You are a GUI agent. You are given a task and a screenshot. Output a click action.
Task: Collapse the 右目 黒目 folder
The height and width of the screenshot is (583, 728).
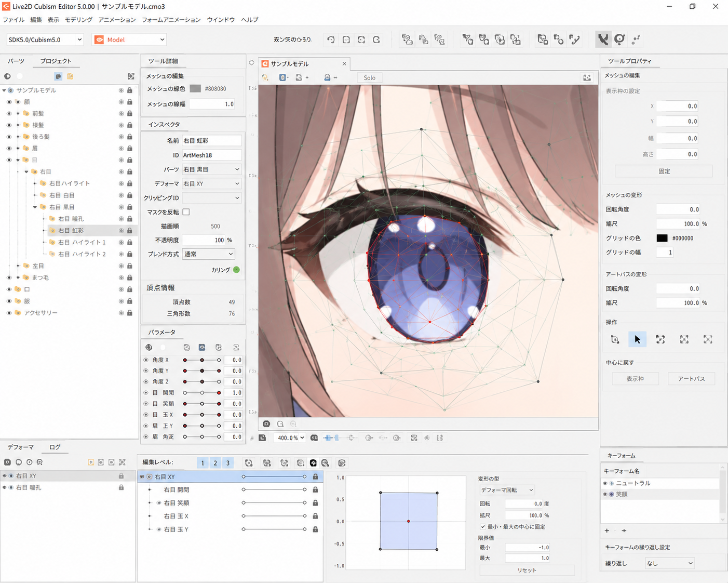(35, 207)
